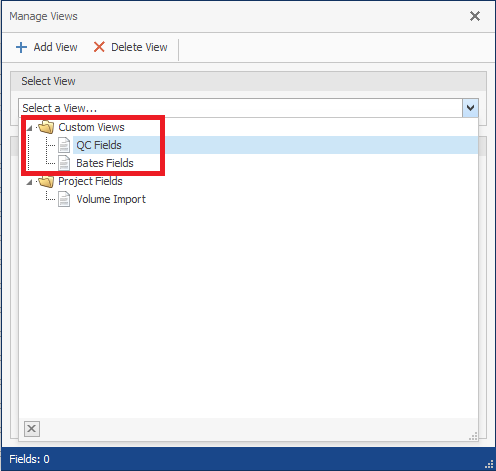The width and height of the screenshot is (496, 471).
Task: Click the Volume Import document icon
Action: [x=64, y=199]
